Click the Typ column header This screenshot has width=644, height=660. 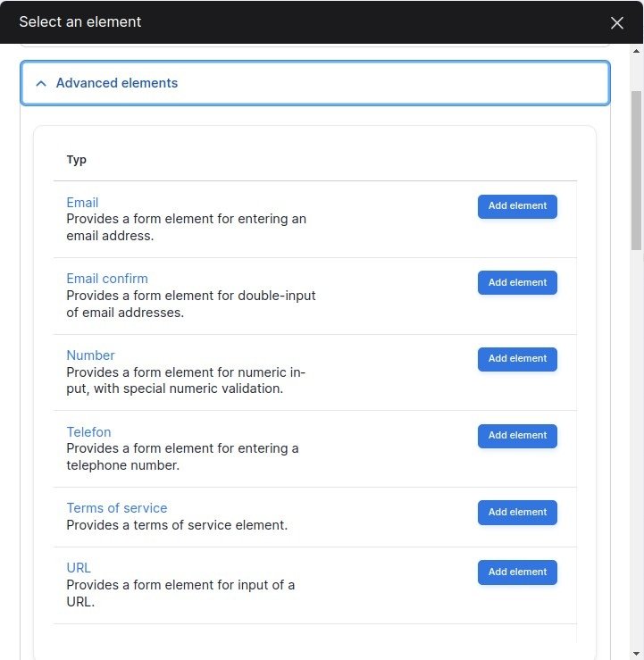pos(77,161)
